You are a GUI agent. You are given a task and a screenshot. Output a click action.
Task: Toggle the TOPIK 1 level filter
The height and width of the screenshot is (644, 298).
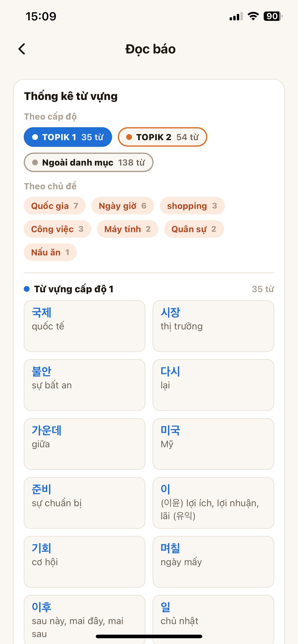(68, 137)
